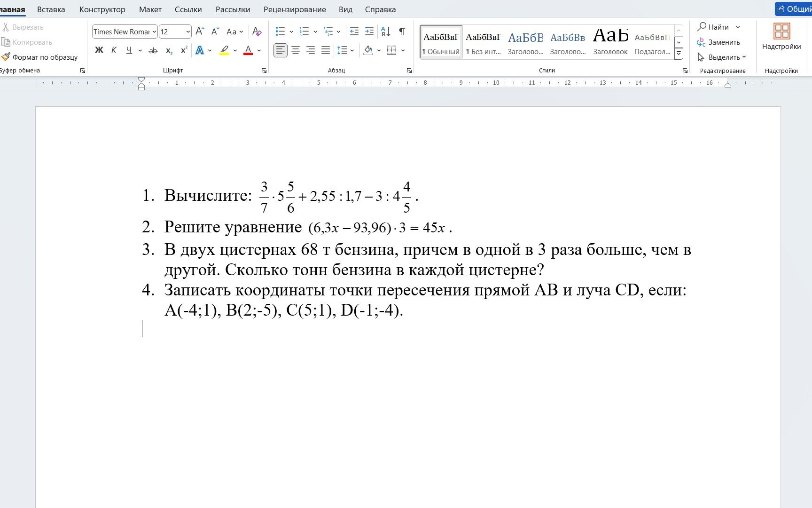Go to the Вид (View) tab
This screenshot has width=812, height=508.
pos(345,9)
